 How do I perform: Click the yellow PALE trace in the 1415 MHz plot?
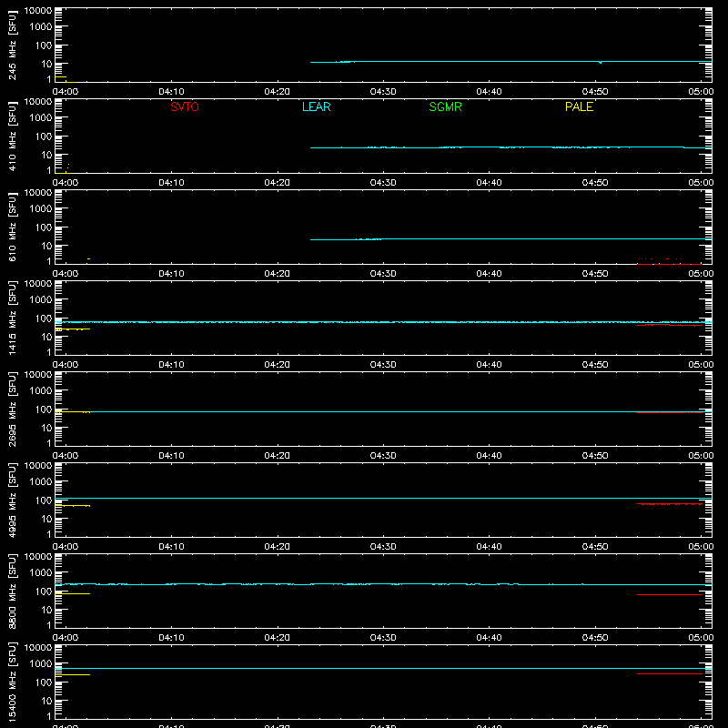click(73, 329)
